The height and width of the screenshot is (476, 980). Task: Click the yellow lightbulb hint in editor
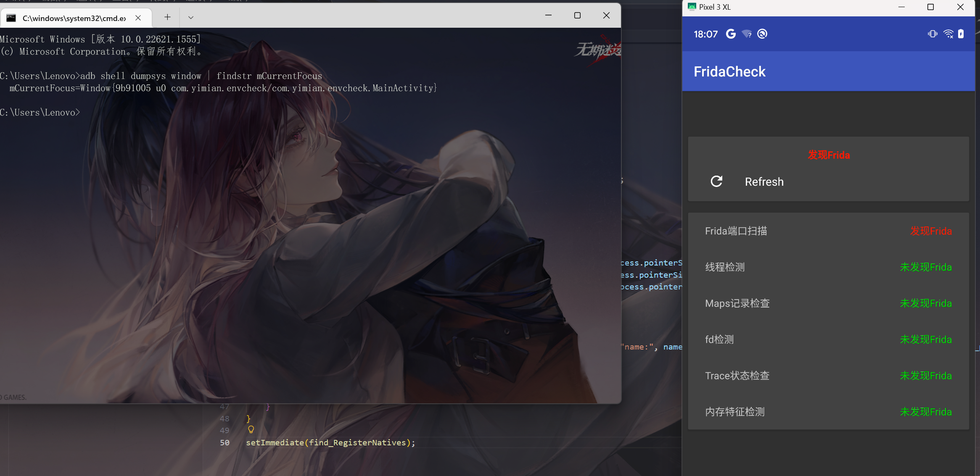(251, 429)
